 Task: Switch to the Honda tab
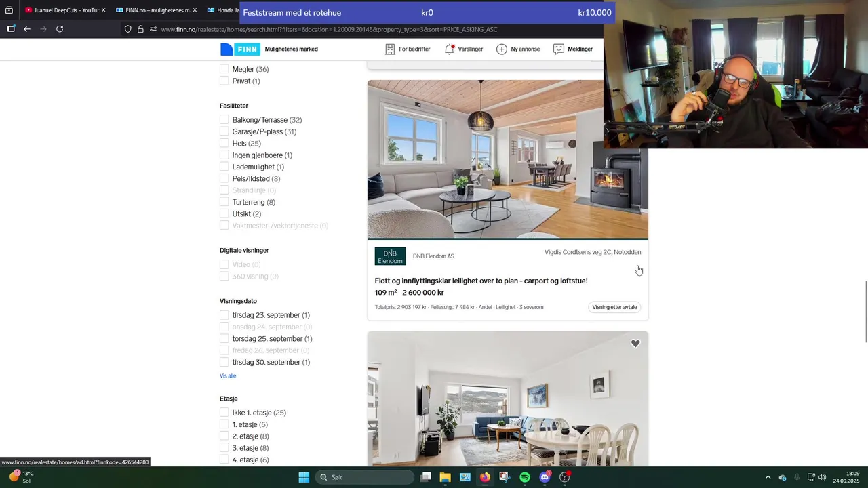(221, 10)
